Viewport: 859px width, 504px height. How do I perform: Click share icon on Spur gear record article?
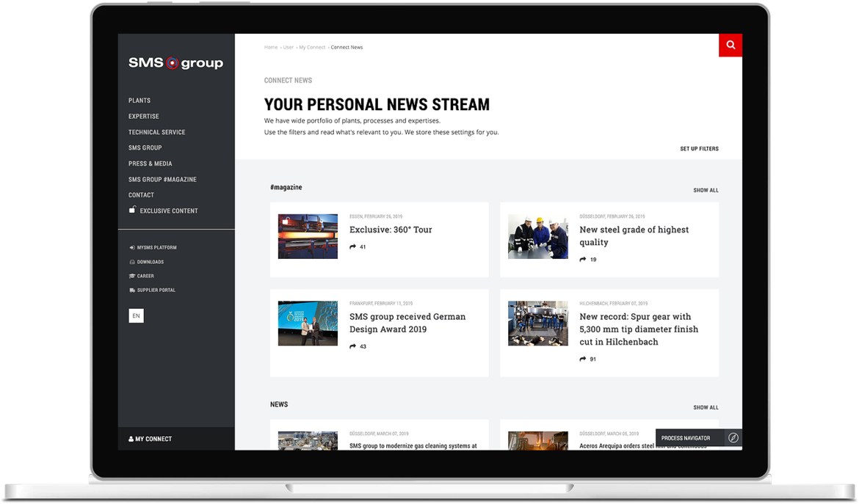583,359
